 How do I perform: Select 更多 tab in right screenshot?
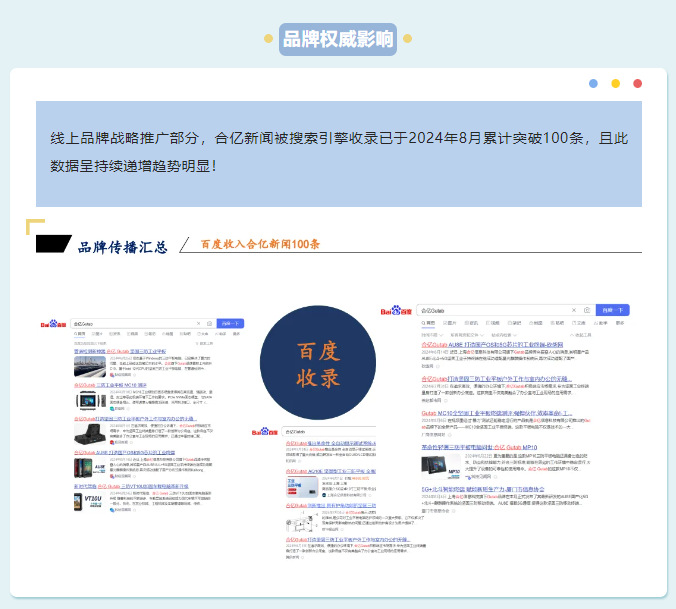[620, 323]
